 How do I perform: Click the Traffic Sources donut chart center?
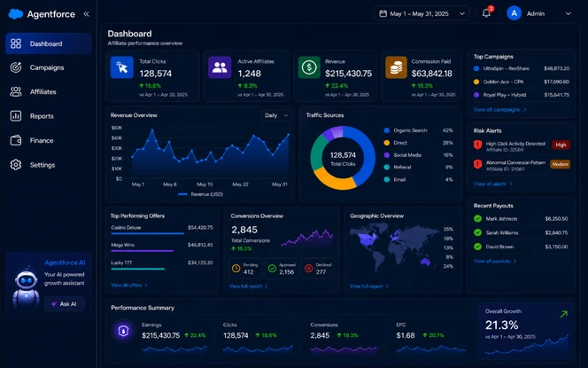click(343, 158)
